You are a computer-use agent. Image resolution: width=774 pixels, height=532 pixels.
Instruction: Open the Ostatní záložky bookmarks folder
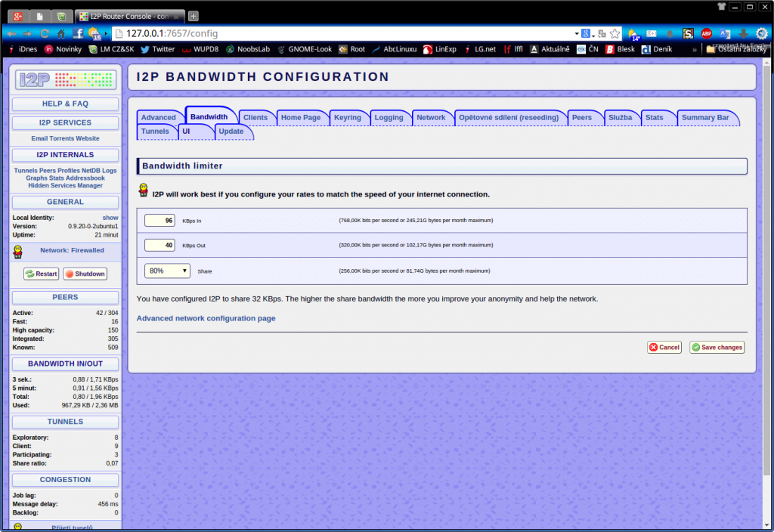(x=736, y=49)
